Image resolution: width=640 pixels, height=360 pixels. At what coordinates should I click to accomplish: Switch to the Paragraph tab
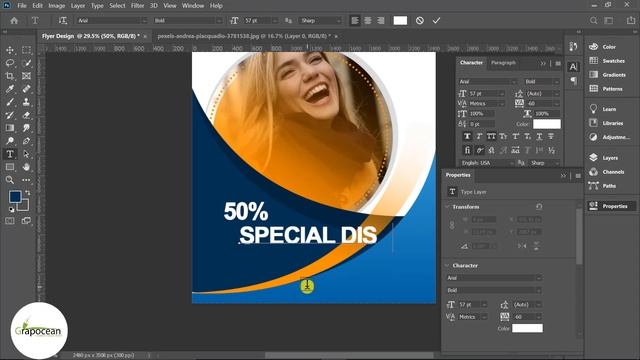pyautogui.click(x=503, y=63)
